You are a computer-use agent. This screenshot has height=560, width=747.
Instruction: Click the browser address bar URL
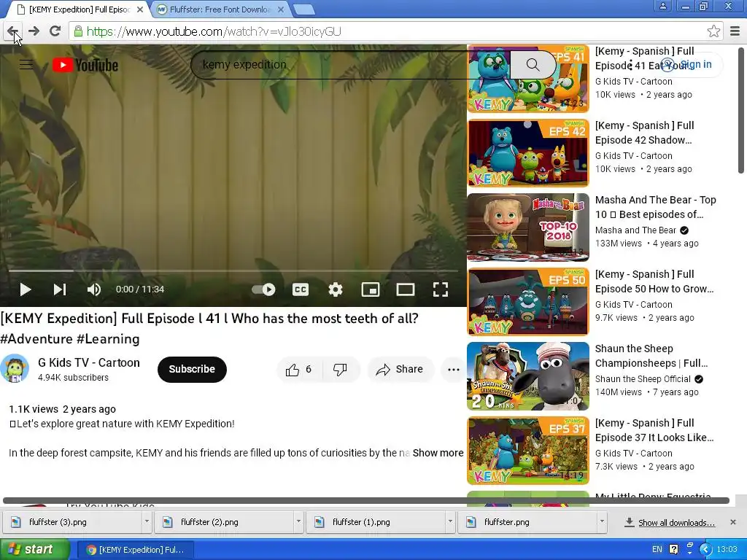pos(214,31)
